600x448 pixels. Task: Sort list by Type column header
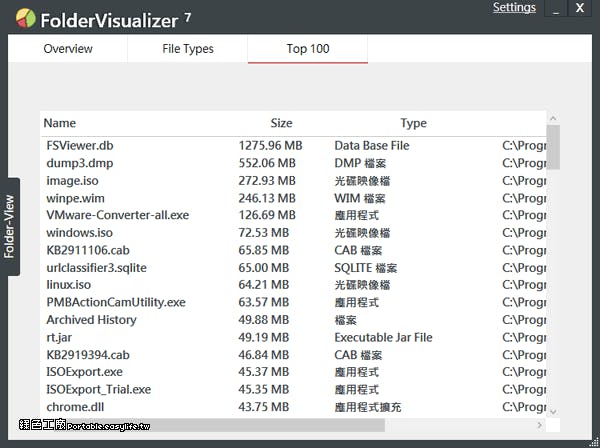[x=413, y=123]
